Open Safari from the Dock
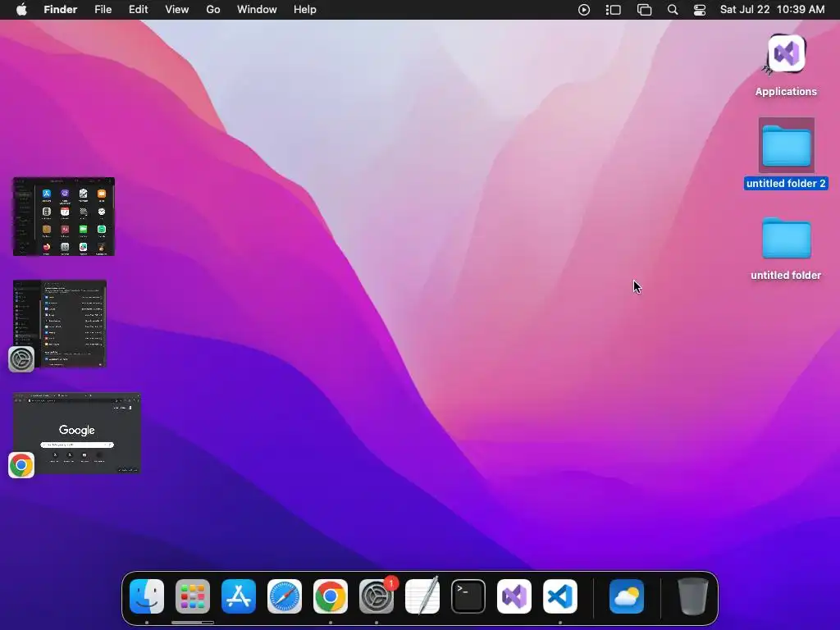 [x=285, y=596]
